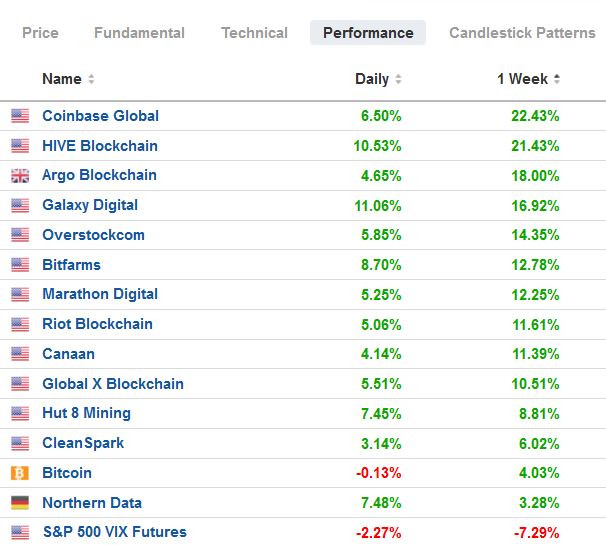Click the US flag beside Canaan
The image size is (606, 553).
coord(20,354)
